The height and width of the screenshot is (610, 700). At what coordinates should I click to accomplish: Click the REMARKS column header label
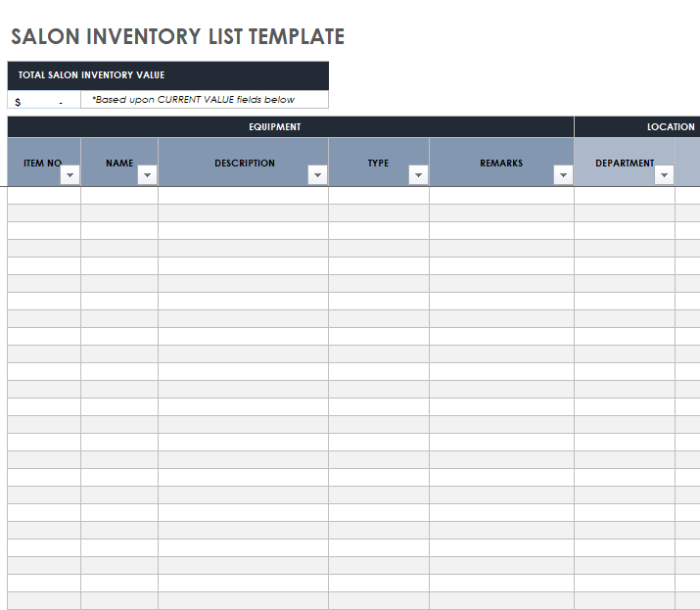coord(500,163)
